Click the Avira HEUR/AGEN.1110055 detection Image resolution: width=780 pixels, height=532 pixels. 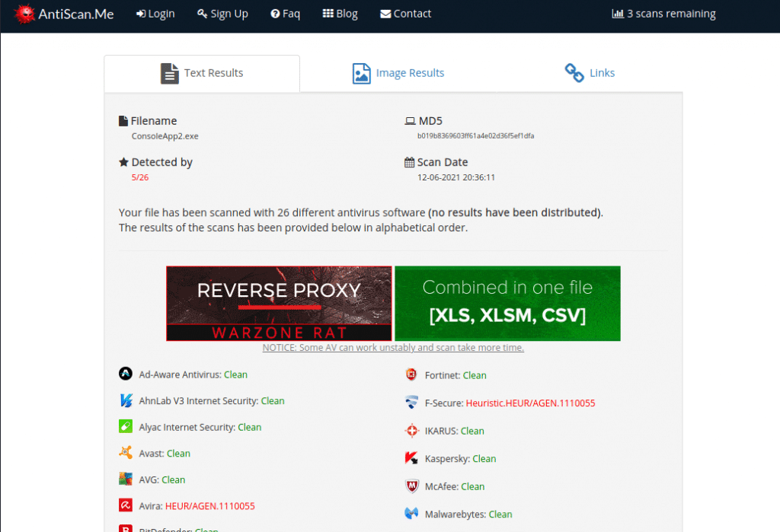click(x=210, y=506)
